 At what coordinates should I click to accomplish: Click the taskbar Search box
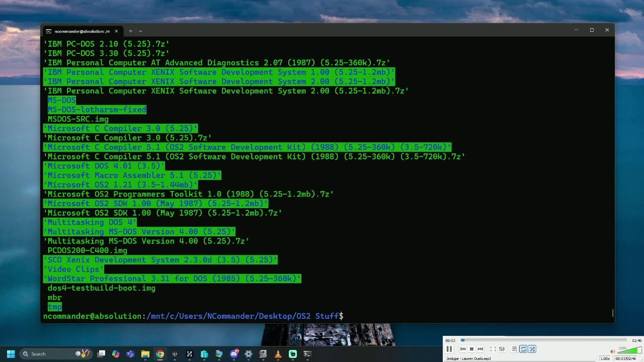pyautogui.click(x=56, y=354)
